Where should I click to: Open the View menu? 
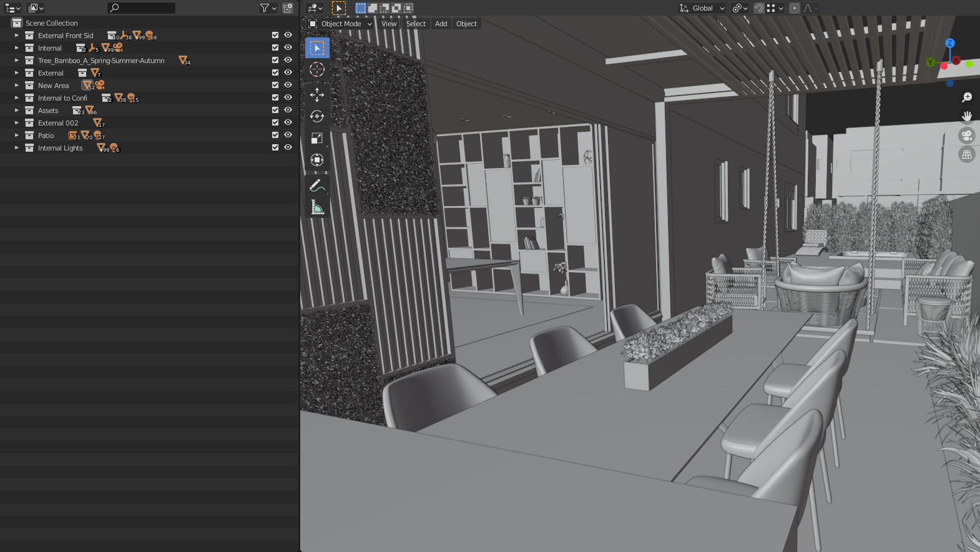tap(389, 24)
